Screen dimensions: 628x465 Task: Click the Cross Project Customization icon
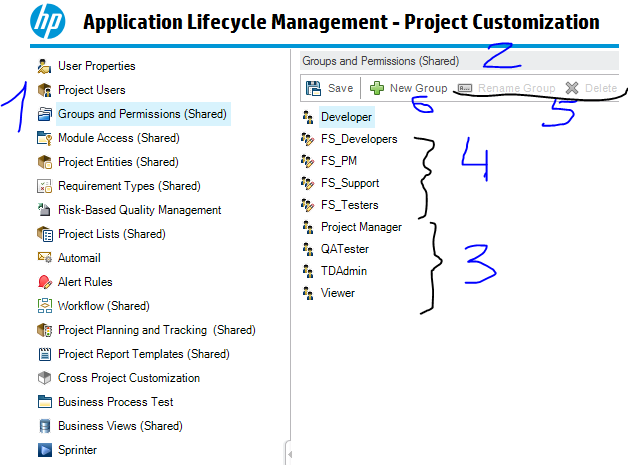(x=44, y=378)
